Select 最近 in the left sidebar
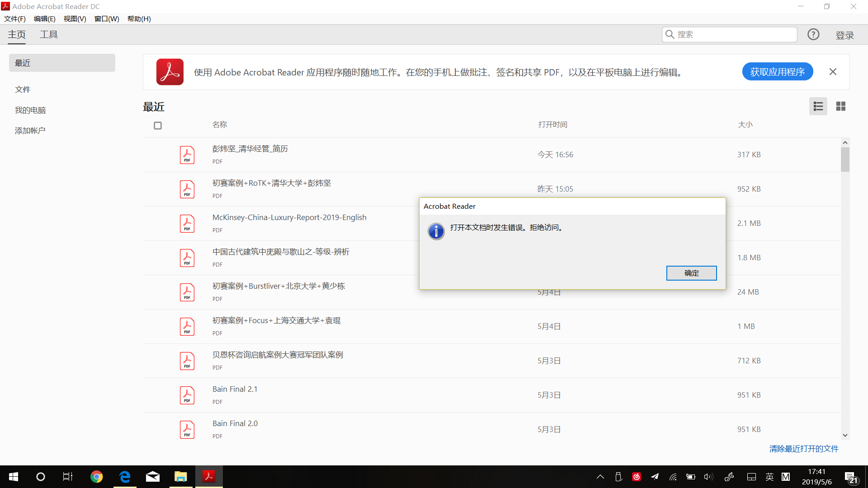868x488 pixels. point(62,63)
